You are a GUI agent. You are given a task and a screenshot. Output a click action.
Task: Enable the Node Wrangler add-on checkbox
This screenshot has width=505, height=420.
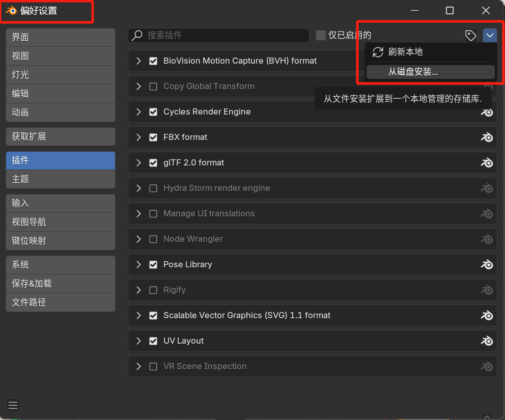tap(153, 239)
